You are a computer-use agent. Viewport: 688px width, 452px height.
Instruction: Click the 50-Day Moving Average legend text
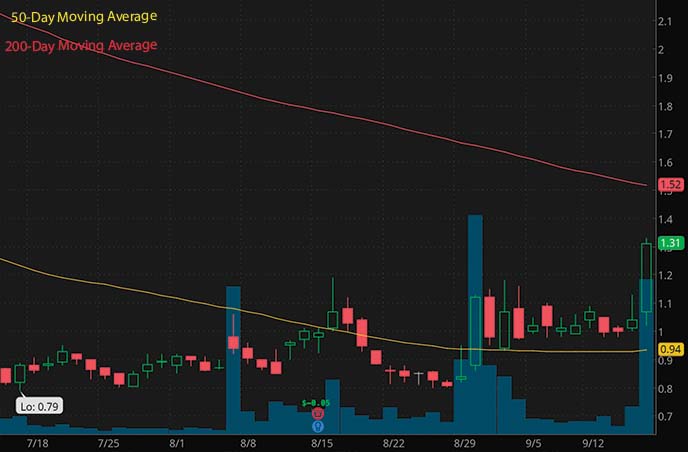(84, 17)
